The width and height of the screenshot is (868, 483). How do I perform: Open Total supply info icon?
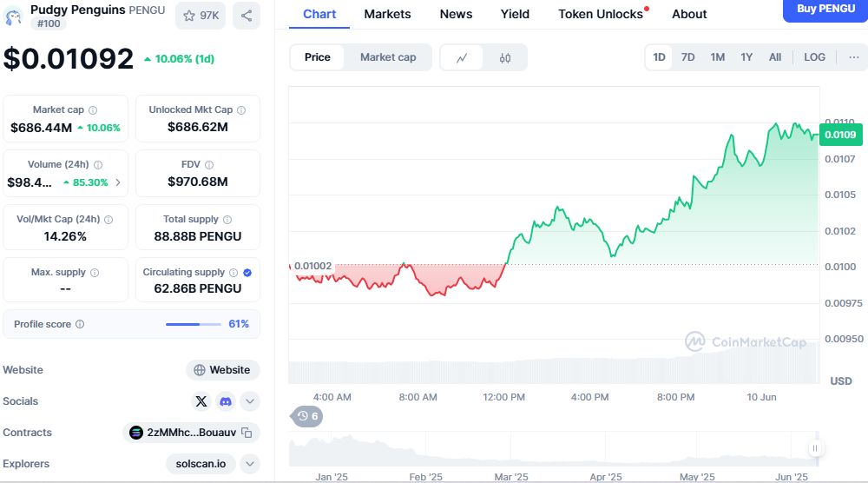227,220
